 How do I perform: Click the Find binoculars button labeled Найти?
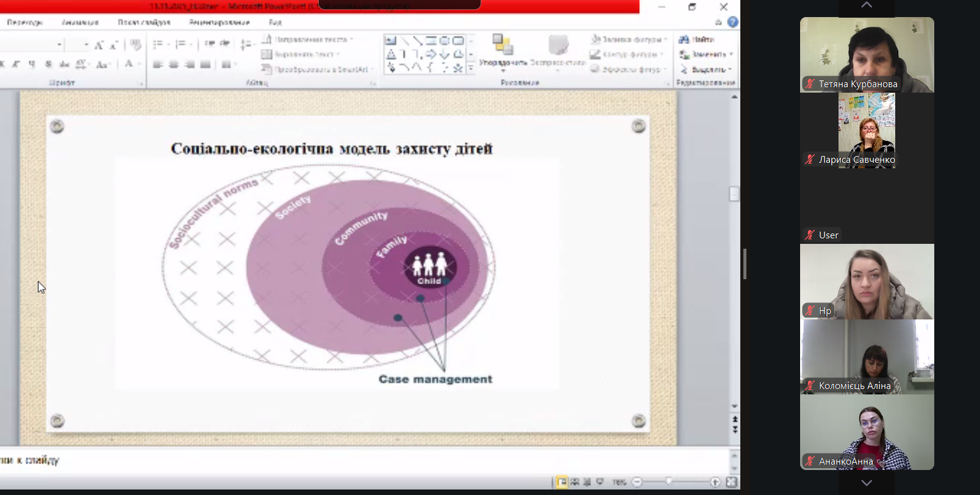[697, 39]
